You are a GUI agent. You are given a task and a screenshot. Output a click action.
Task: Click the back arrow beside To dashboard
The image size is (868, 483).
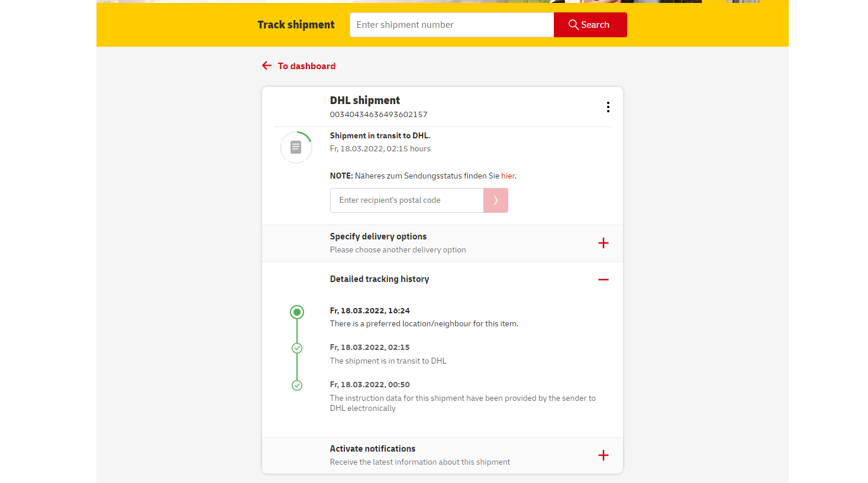click(x=267, y=66)
